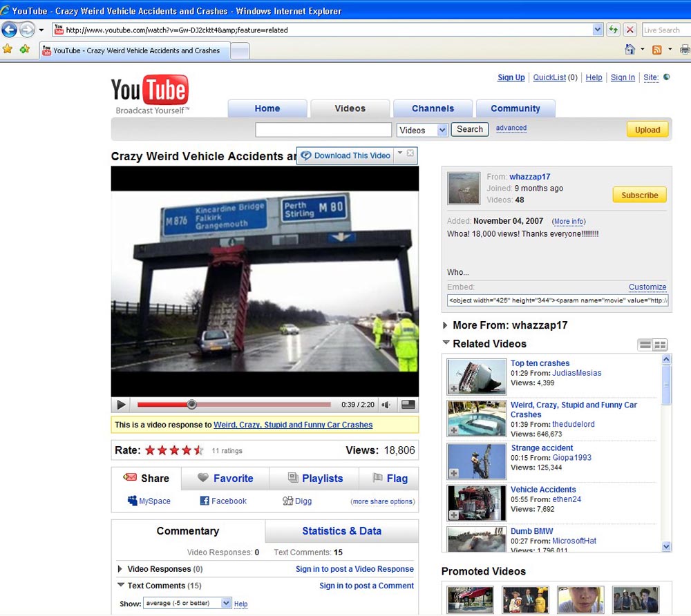This screenshot has width=691, height=616.
Task: Switch Related Videos to grid view
Action: point(660,345)
